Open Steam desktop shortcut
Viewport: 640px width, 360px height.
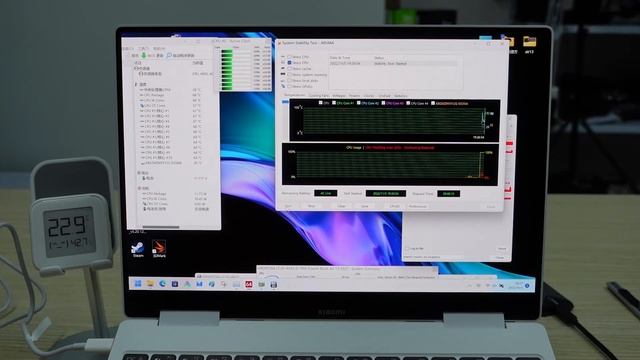pos(138,249)
